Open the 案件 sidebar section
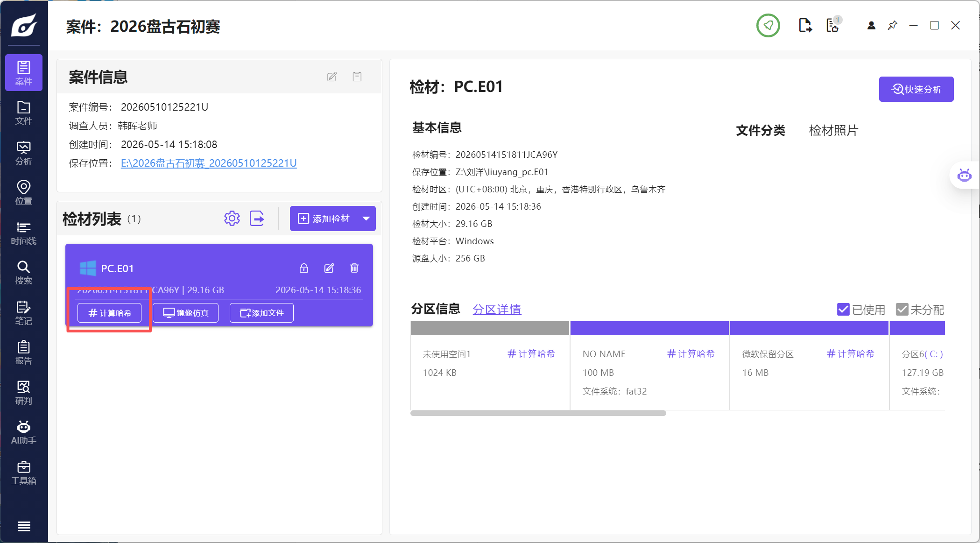The width and height of the screenshot is (980, 543). [24, 73]
